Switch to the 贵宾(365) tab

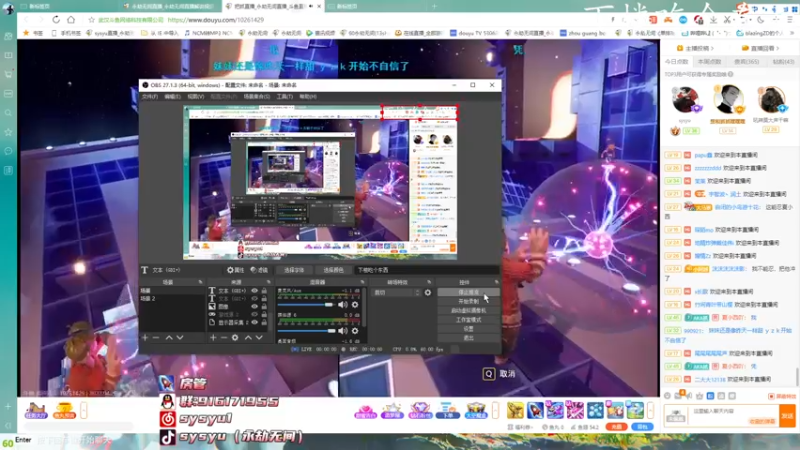746,62
